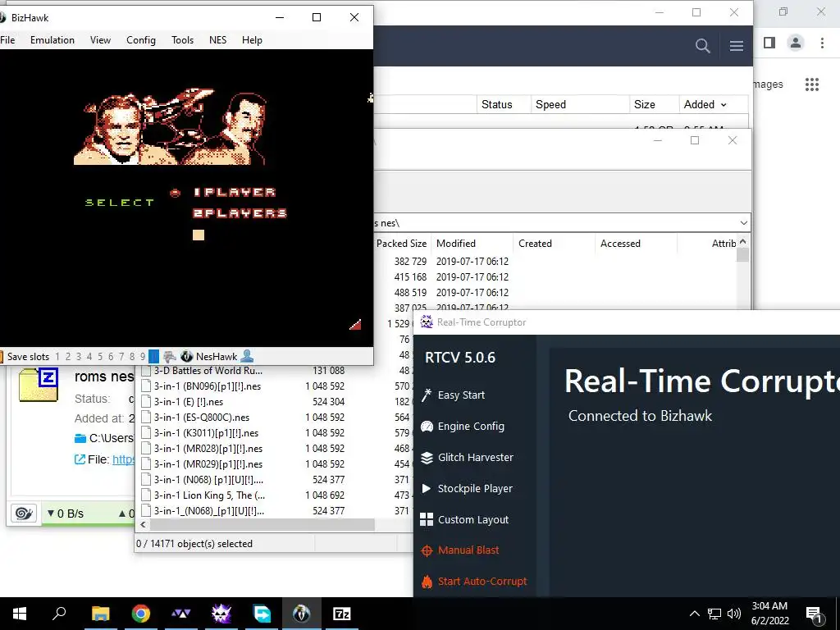Screen dimensions: 840x630
Task: Expand the 7-Zip address path dropdown
Action: coord(743,223)
